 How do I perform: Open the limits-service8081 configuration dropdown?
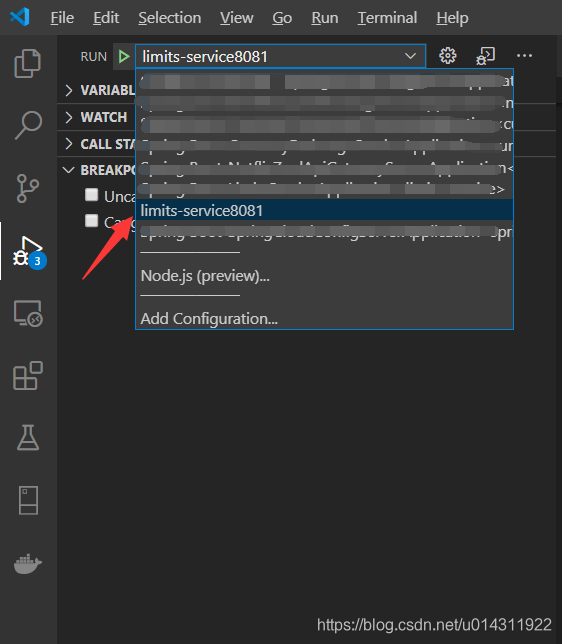280,56
